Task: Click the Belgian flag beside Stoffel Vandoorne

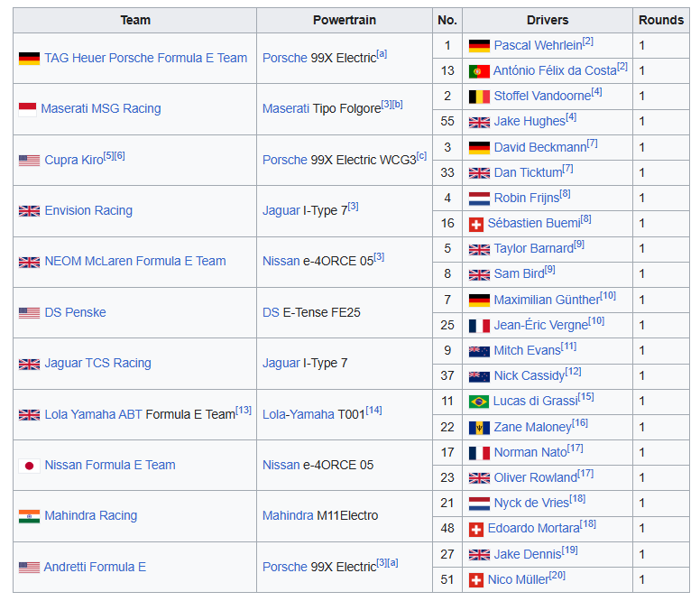Action: (479, 96)
